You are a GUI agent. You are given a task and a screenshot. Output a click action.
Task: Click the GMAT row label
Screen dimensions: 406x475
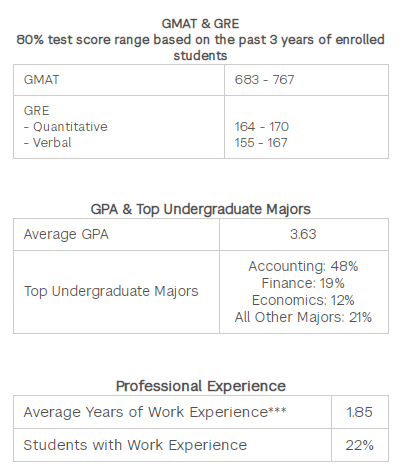click(x=41, y=80)
